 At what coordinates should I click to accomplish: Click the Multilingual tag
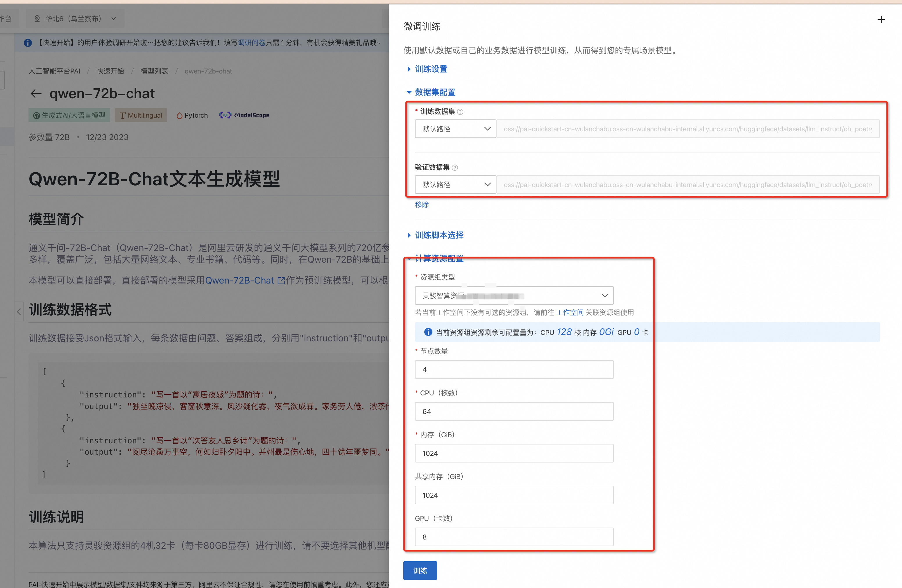point(141,115)
